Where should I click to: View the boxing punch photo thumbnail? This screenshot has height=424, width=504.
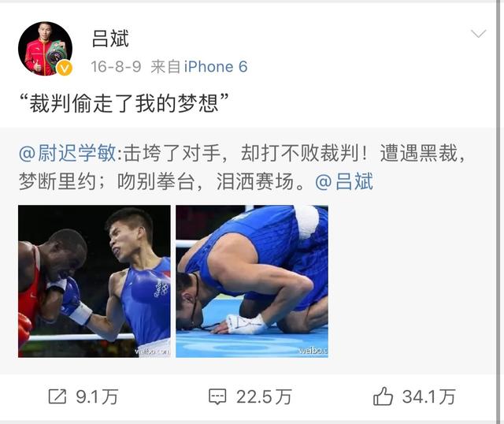coord(94,281)
